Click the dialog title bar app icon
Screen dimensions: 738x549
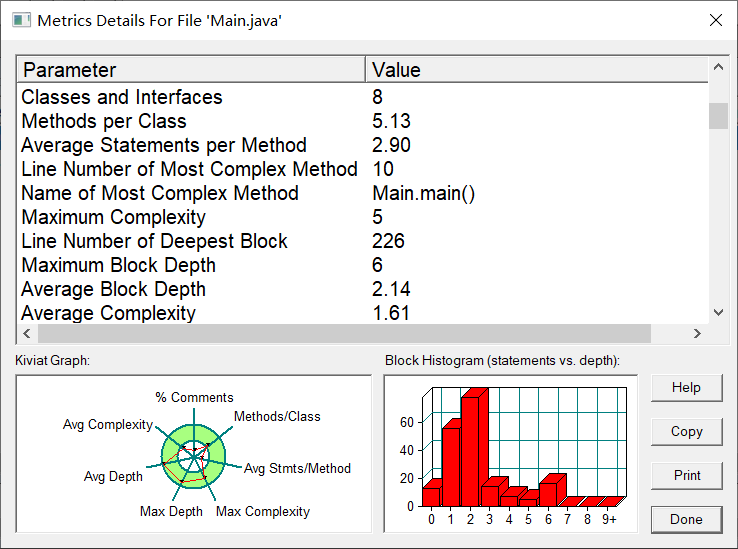coord(21,20)
